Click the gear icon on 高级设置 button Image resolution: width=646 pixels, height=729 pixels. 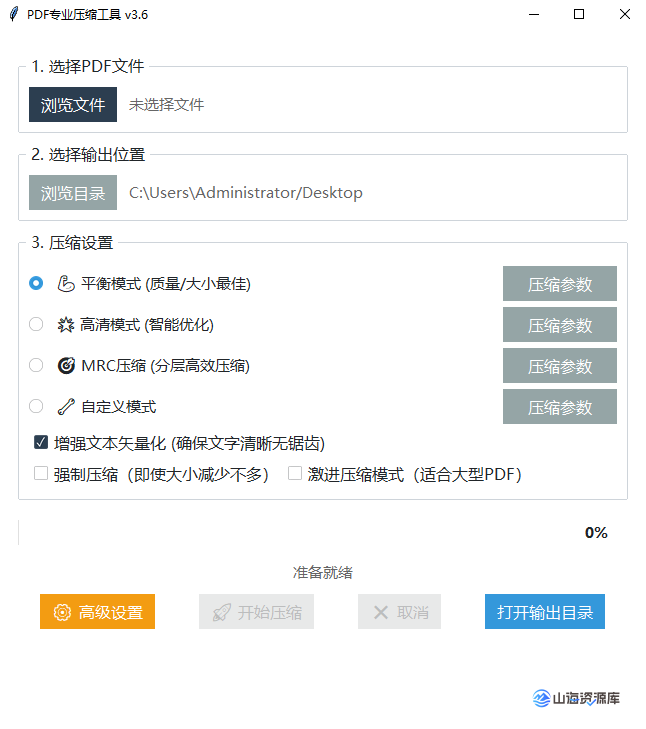tap(62, 613)
